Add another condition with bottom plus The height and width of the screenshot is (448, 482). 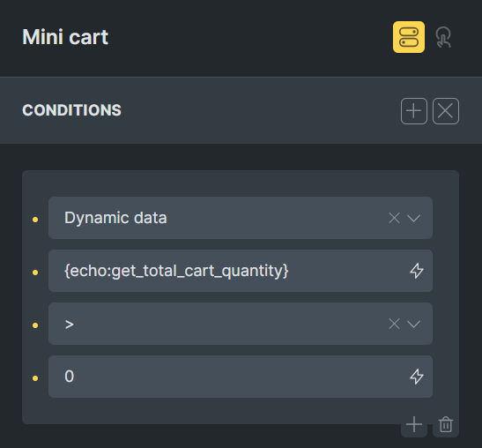pos(414,424)
